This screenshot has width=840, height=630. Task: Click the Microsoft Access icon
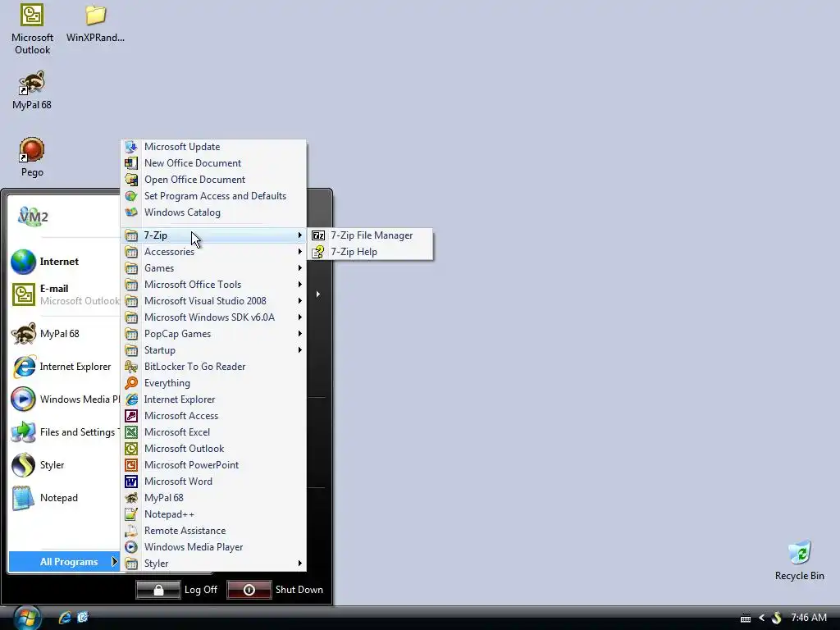[x=131, y=416]
